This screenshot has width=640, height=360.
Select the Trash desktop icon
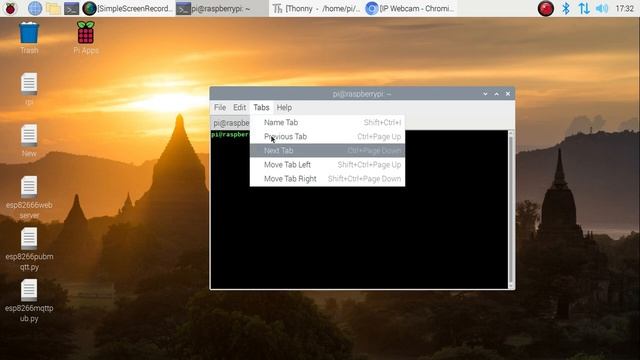29,38
